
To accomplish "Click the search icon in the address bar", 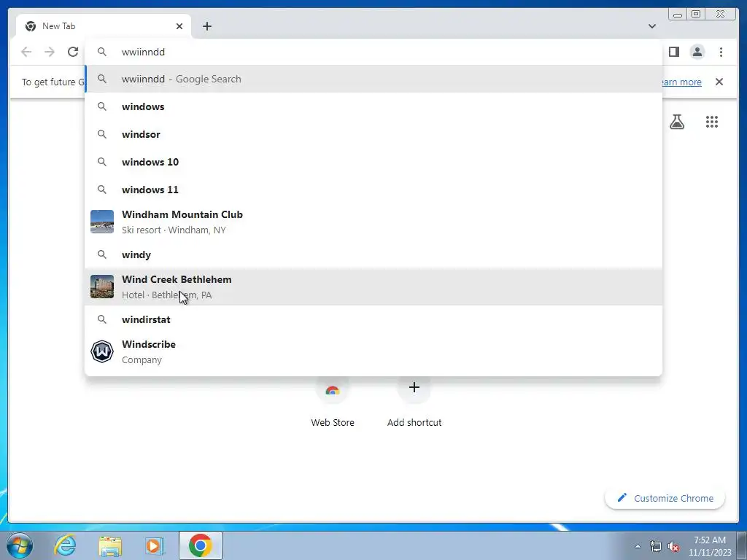I will coord(102,52).
